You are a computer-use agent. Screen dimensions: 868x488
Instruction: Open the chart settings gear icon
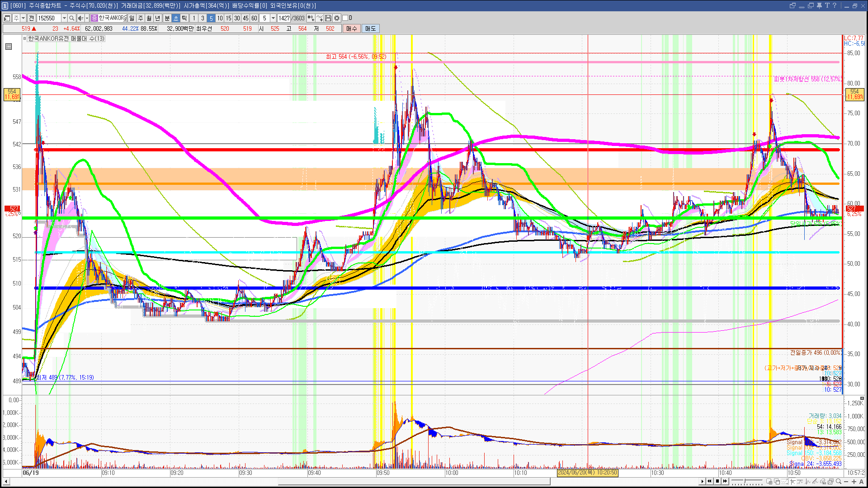click(337, 18)
